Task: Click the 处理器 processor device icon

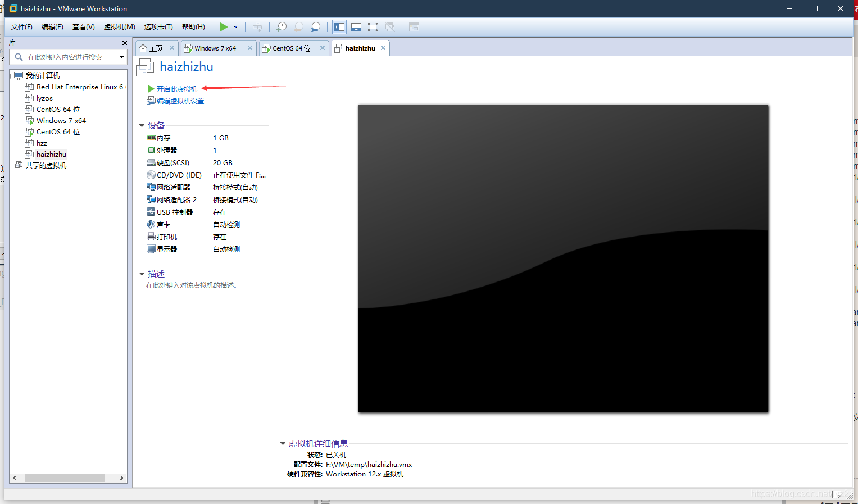Action: [151, 151]
